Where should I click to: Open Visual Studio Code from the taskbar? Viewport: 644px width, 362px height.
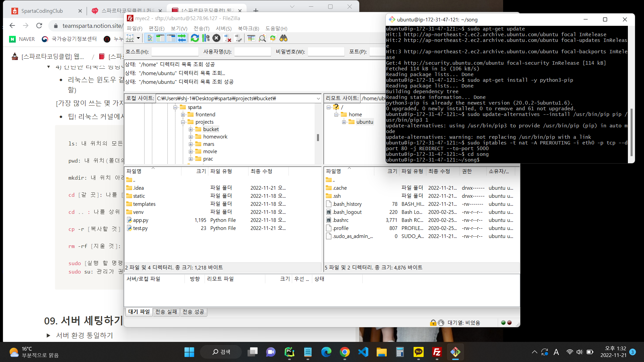coord(363,352)
